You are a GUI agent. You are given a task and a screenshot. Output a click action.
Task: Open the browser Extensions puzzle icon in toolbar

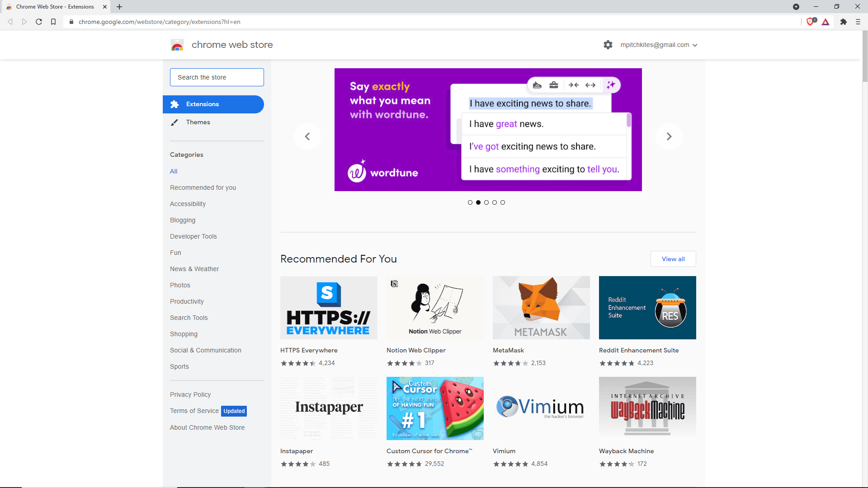(844, 22)
